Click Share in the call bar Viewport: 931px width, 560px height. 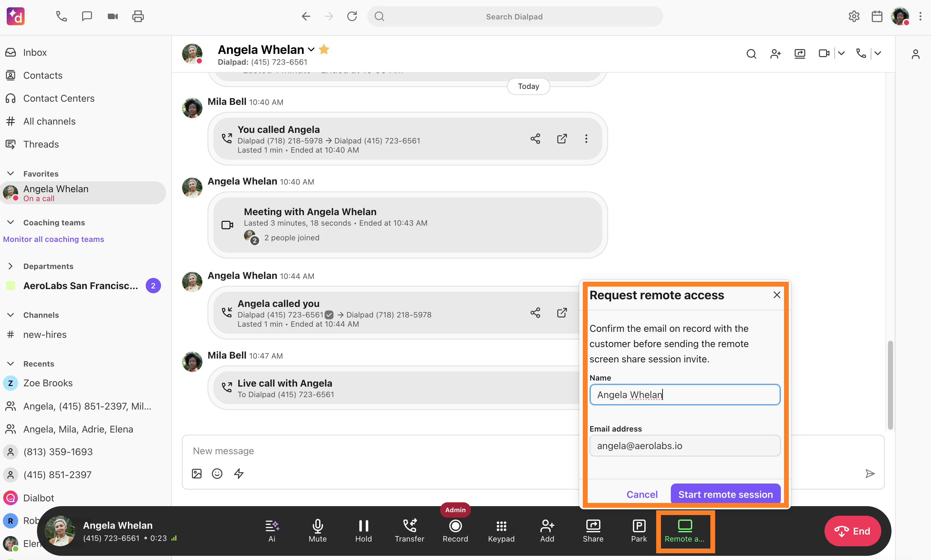[593, 531]
